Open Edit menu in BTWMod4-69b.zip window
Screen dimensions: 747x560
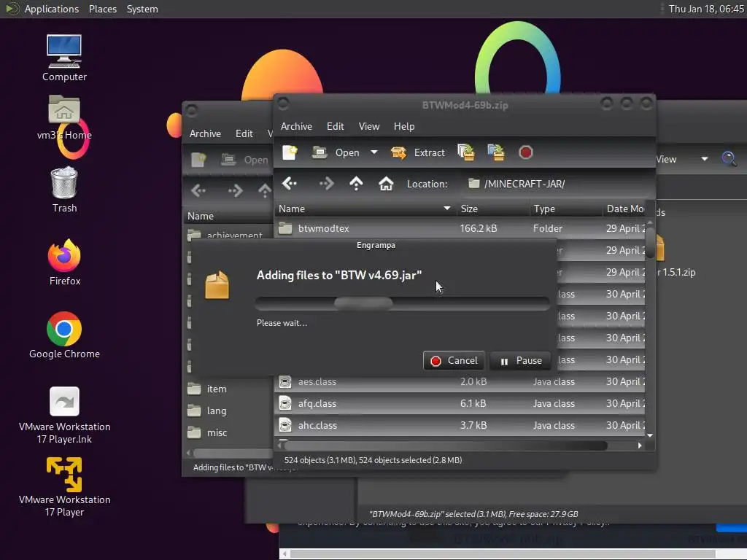336,126
